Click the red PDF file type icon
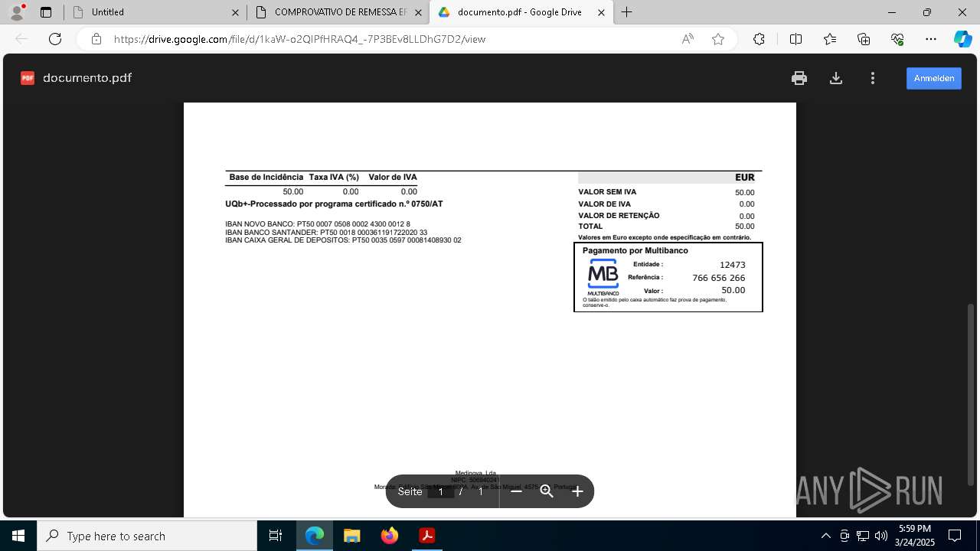 pyautogui.click(x=28, y=78)
